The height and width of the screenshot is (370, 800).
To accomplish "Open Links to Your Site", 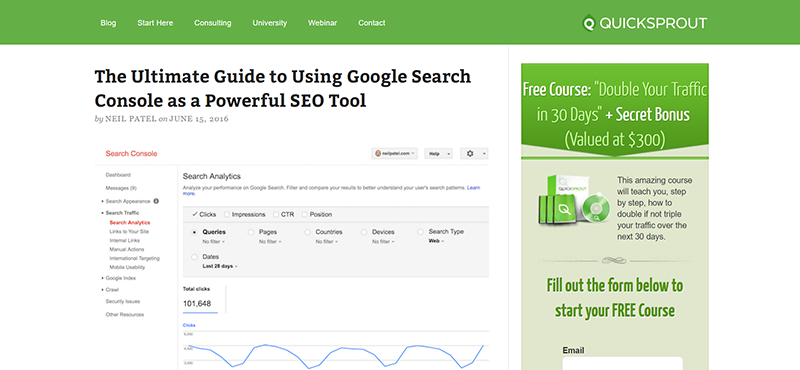I will pos(129,232).
